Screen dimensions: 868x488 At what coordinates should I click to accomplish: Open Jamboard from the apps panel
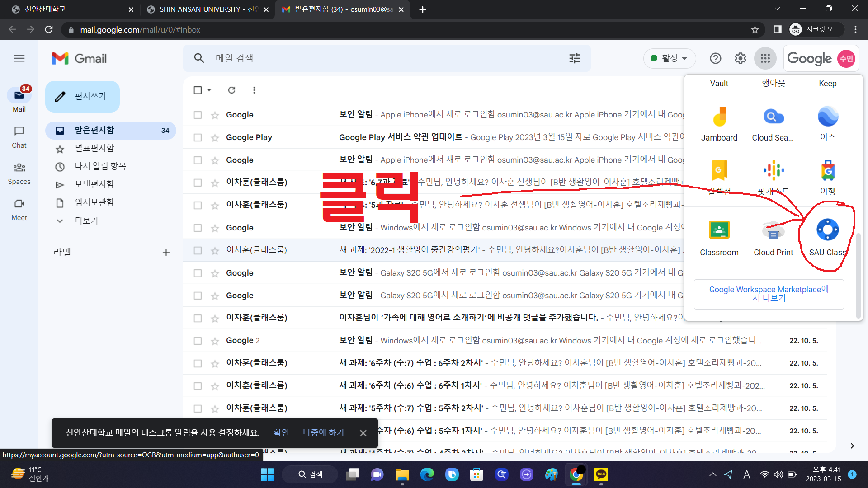tap(719, 124)
